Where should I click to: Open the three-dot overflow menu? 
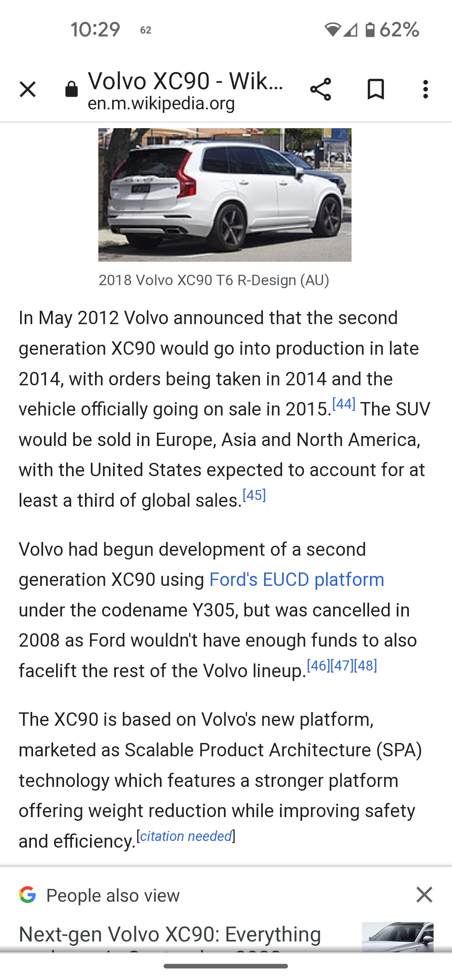tap(426, 89)
